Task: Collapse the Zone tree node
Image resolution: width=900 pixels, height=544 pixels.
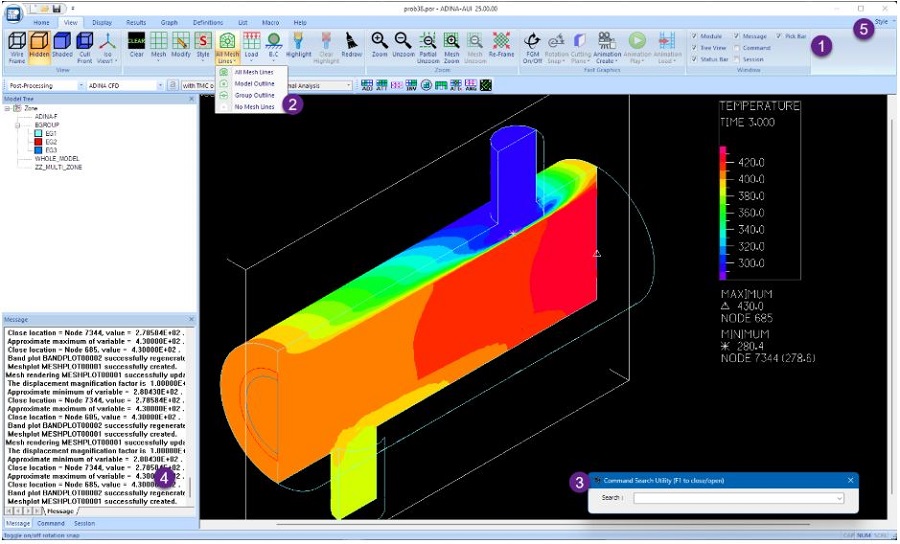Action: point(7,108)
